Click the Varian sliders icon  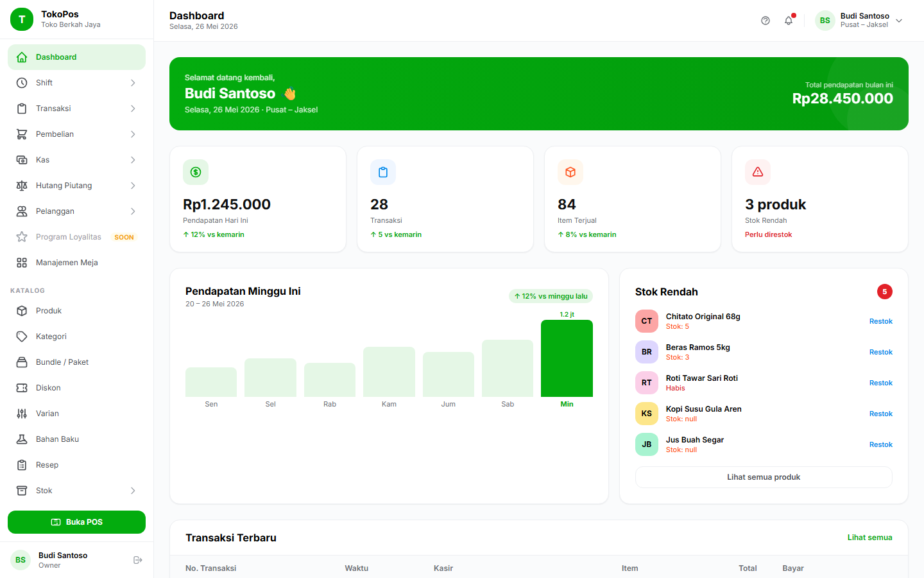[22, 414]
